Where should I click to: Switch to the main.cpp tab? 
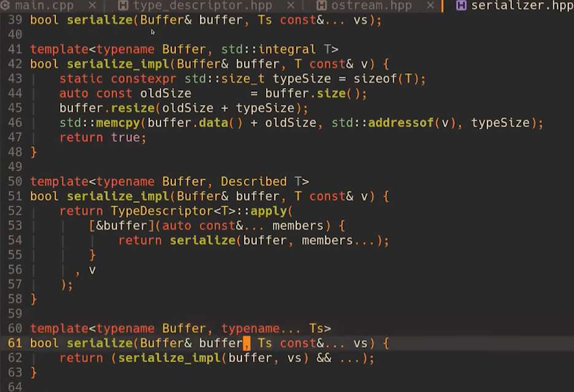[x=44, y=6]
